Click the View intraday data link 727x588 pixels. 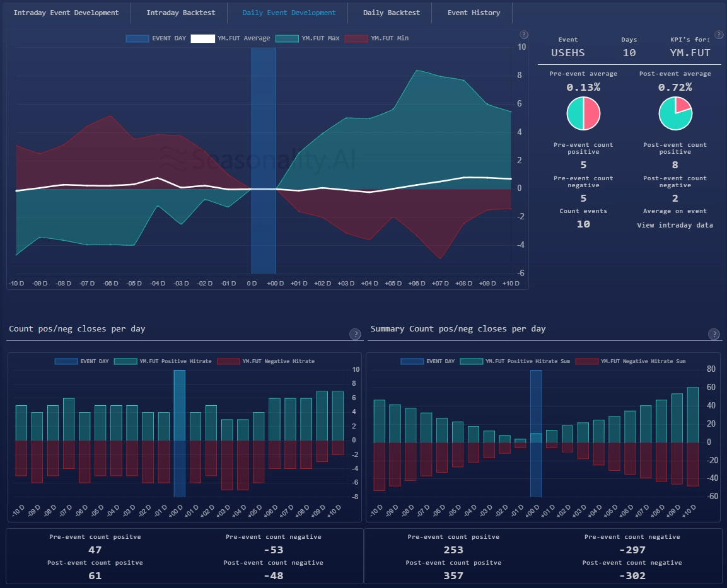(x=675, y=225)
